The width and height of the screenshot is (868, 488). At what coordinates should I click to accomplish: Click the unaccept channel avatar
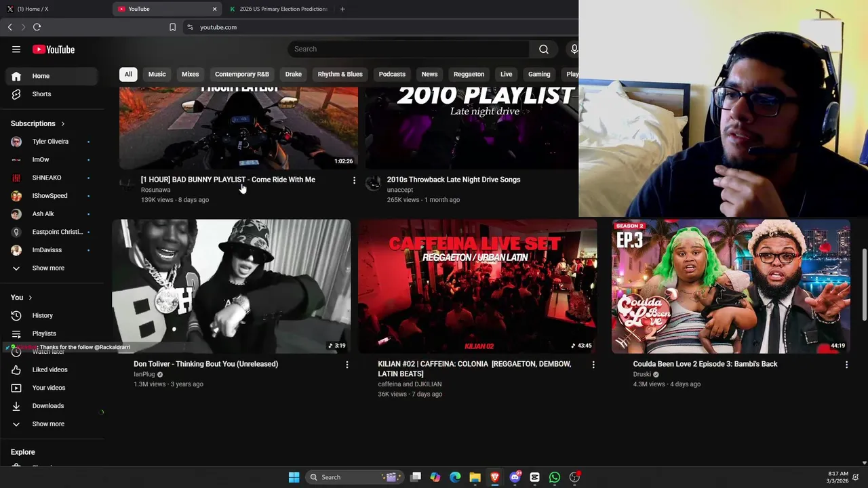[373, 183]
